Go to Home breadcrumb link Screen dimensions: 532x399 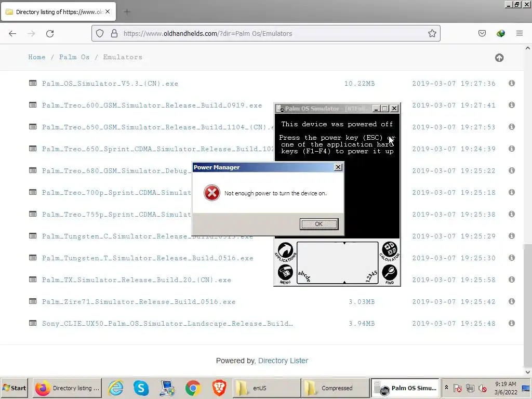[37, 57]
